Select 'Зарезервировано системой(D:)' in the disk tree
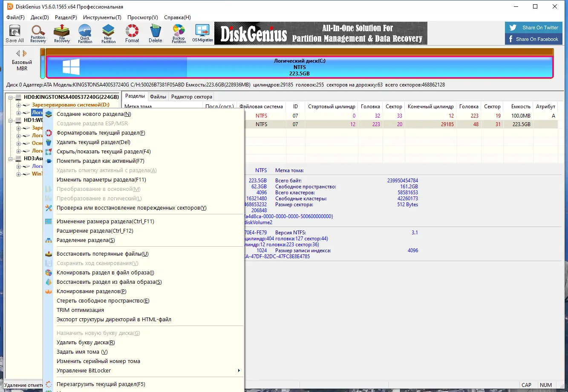This screenshot has height=392, width=568. [71, 105]
